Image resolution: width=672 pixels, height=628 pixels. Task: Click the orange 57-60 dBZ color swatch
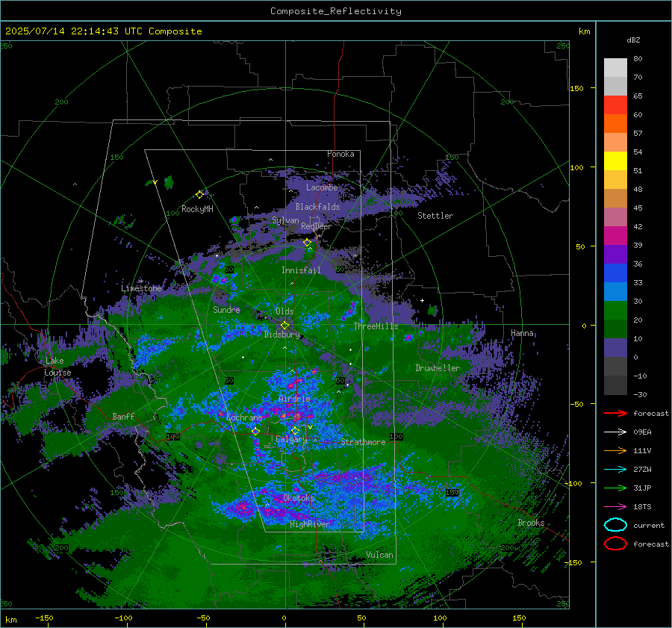(615, 124)
